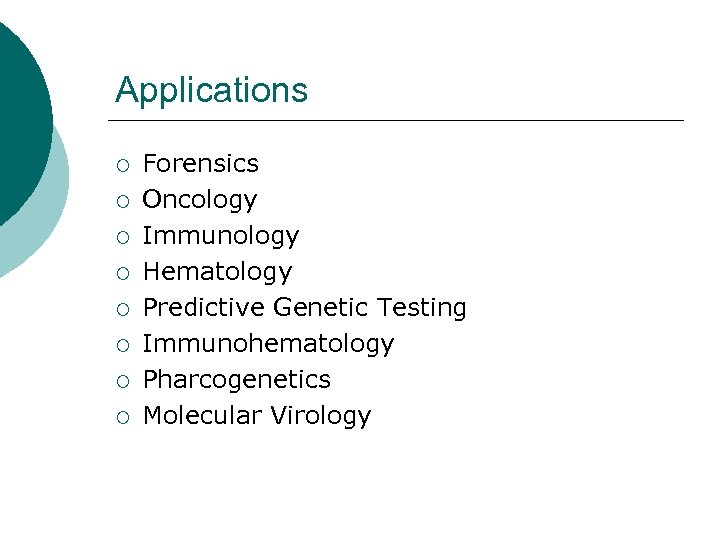Select the "Oncology" text line
This screenshot has height=540, width=720.
pyautogui.click(x=200, y=199)
